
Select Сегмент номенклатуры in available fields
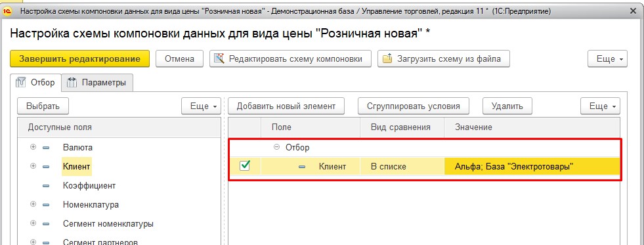tap(108, 223)
